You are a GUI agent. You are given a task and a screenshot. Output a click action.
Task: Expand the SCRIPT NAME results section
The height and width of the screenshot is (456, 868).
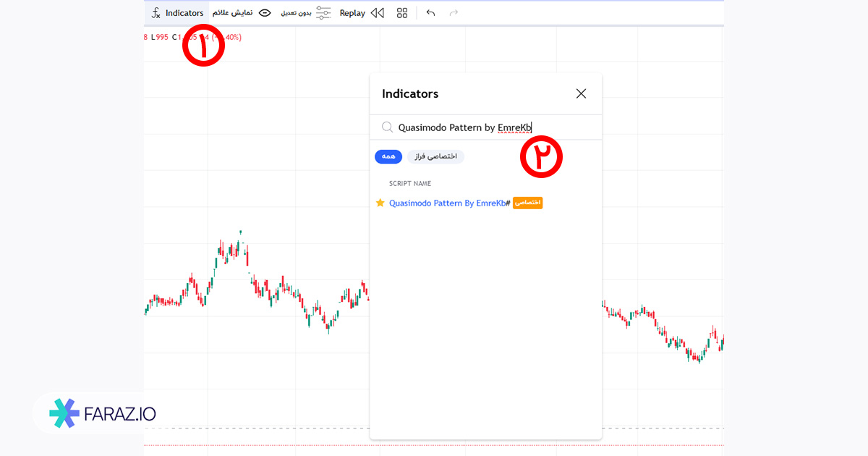tap(409, 183)
